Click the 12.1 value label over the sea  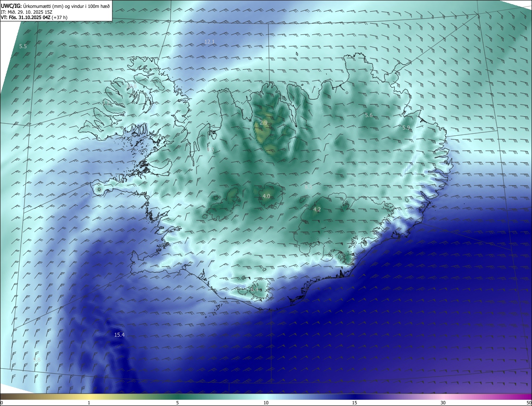click(x=209, y=42)
